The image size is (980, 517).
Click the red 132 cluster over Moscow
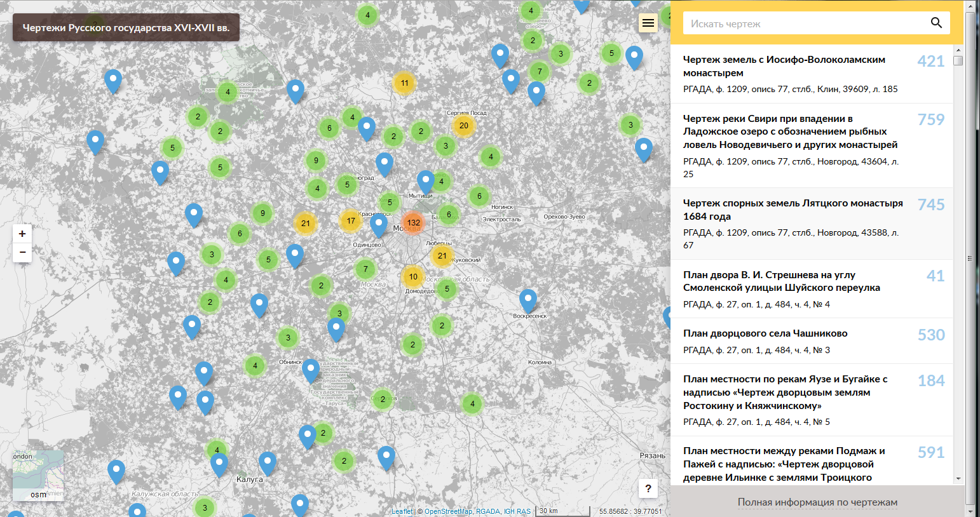point(413,224)
